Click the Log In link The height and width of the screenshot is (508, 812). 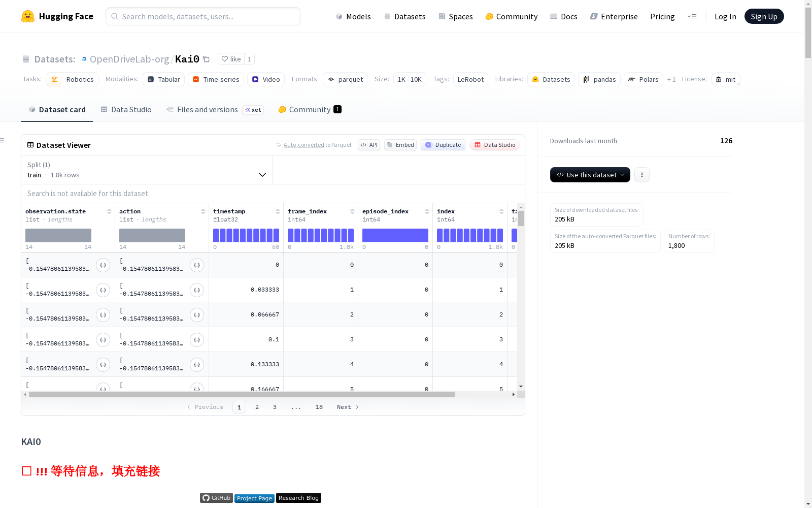[725, 16]
